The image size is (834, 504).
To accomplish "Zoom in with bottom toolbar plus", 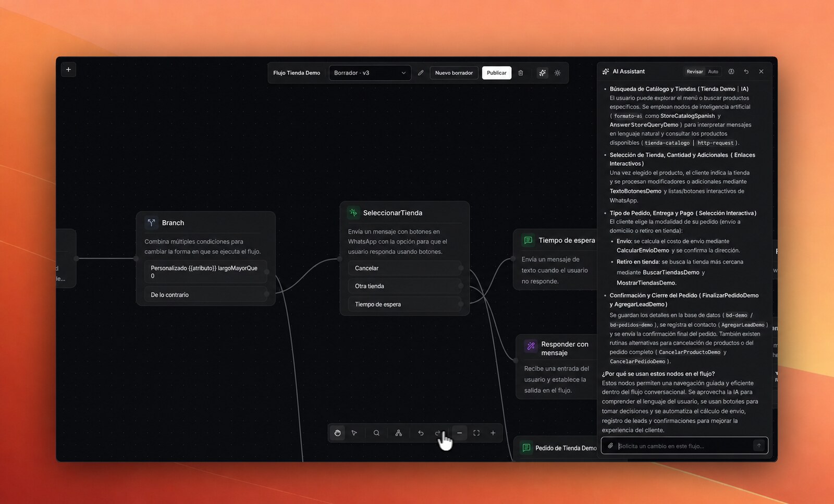I will click(x=493, y=433).
